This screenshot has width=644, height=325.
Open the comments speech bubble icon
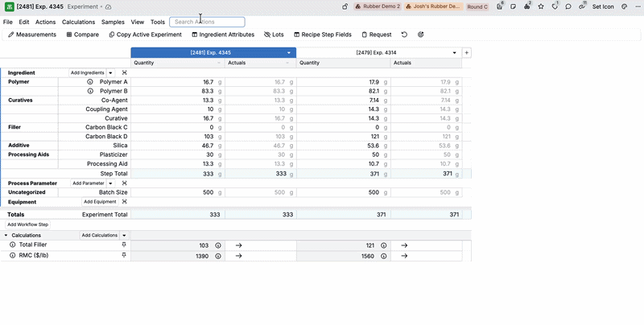click(x=568, y=6)
